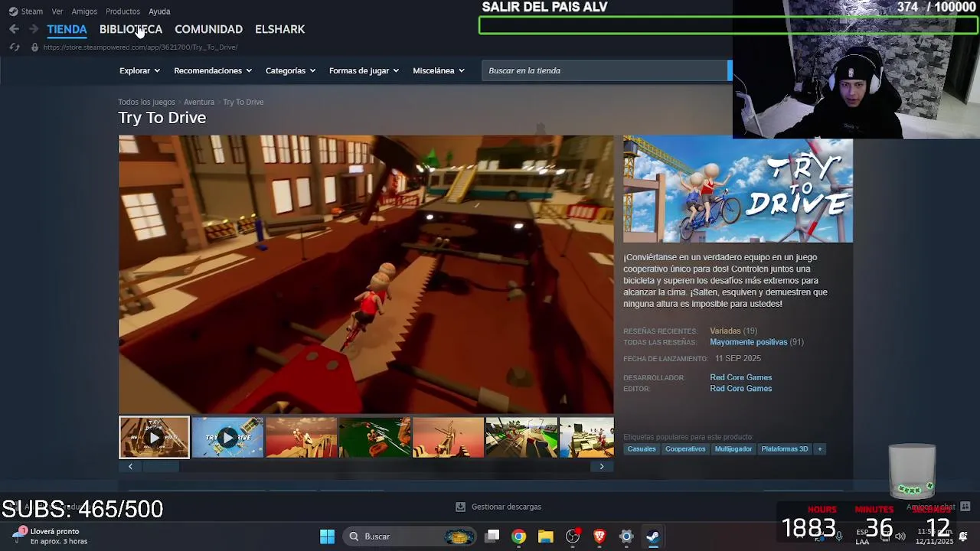Click the padlock icon beside URL

(34, 47)
